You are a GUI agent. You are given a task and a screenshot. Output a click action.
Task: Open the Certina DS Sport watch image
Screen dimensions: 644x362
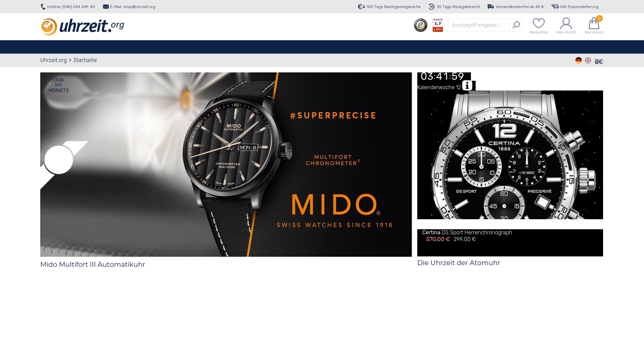click(510, 155)
